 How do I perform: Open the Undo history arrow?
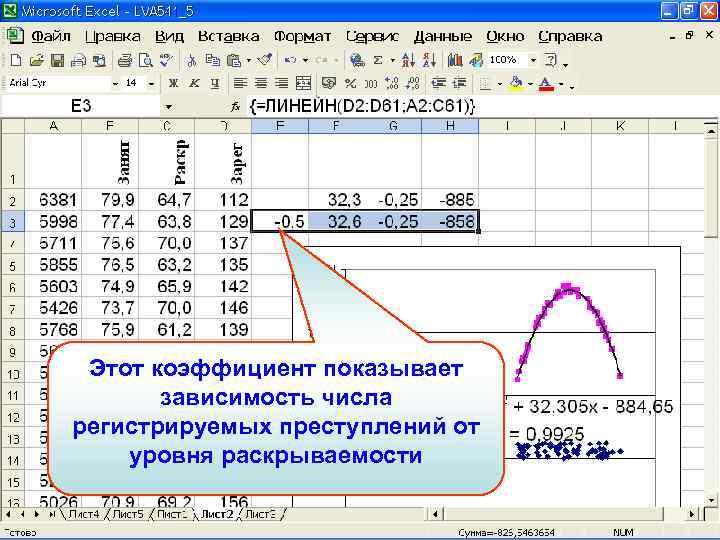pos(305,60)
